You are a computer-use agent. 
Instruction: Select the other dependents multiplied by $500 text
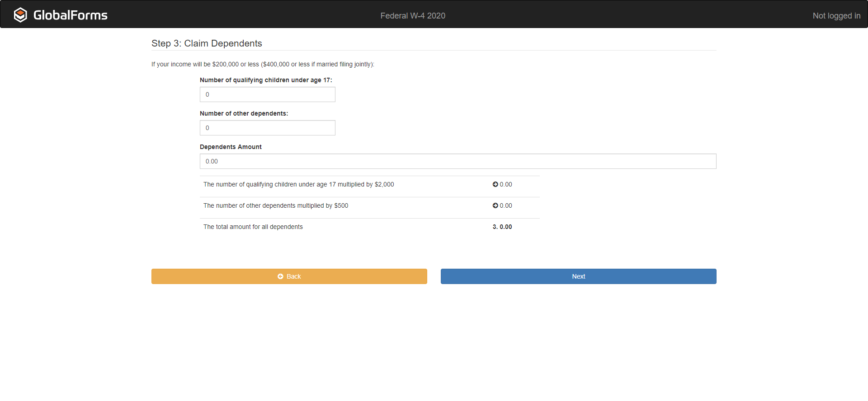pos(275,205)
